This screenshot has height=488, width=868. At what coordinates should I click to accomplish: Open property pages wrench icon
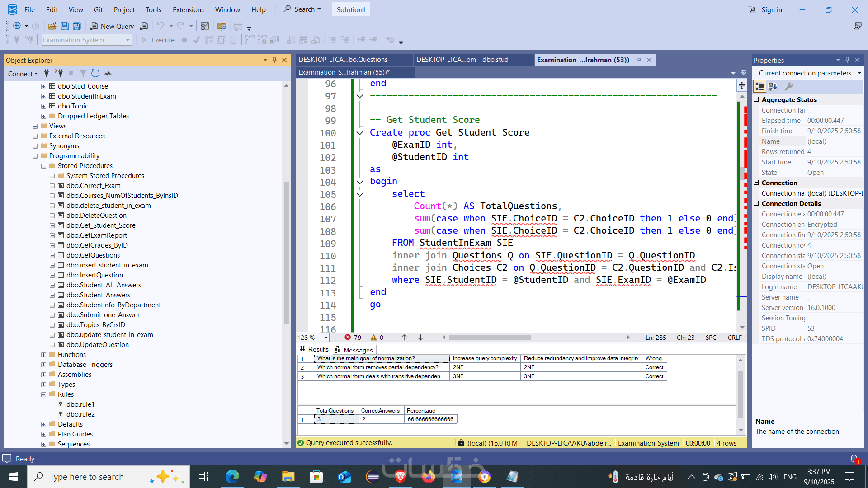[x=788, y=86]
